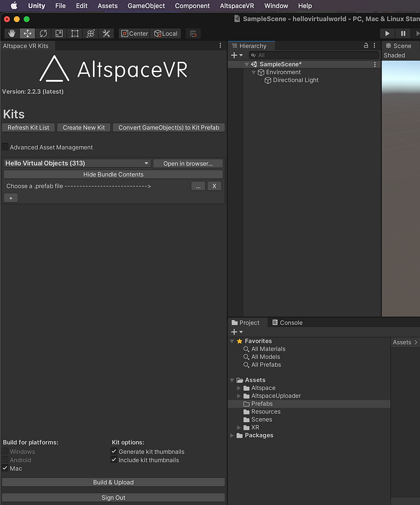This screenshot has height=505, width=420.
Task: Toggle the Android platform checkbox
Action: click(5, 459)
